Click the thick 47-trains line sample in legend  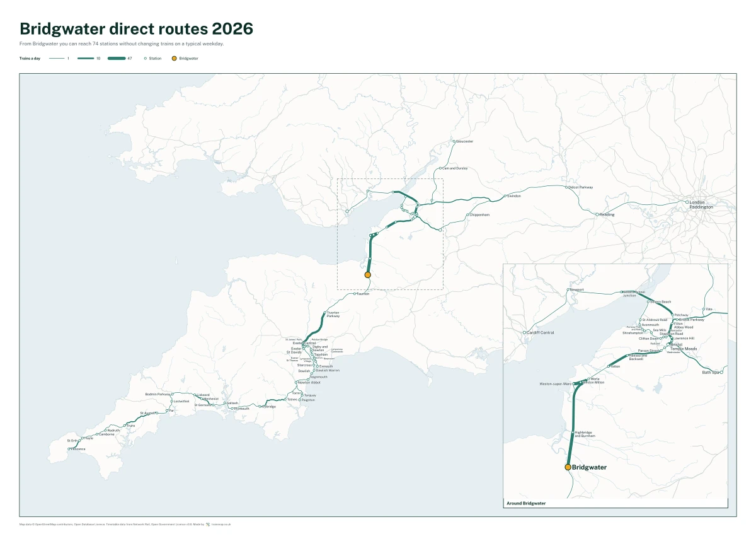pyautogui.click(x=117, y=58)
